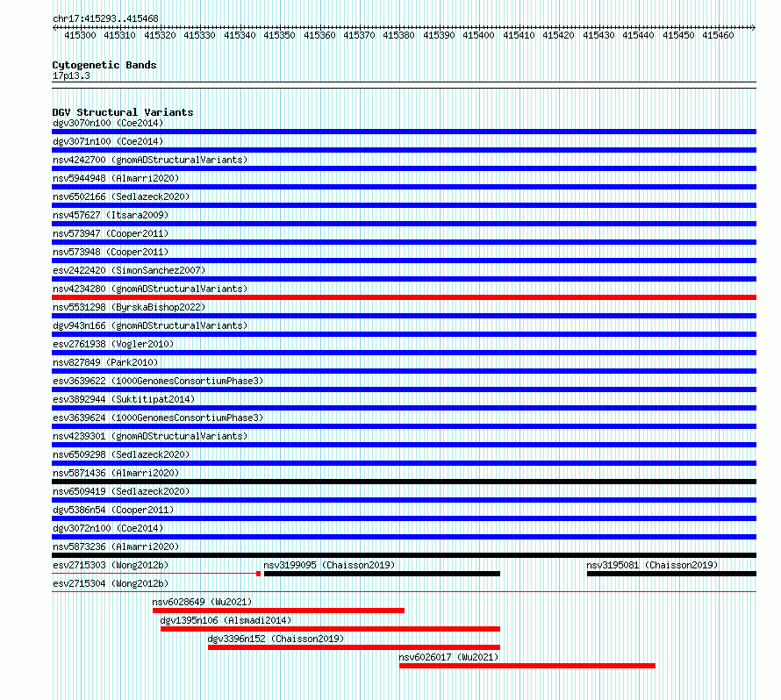This screenshot has height=700, width=781.
Task: Open esv3639622 (1000GenomesConsortiumPhase3) variant
Action: point(158,381)
